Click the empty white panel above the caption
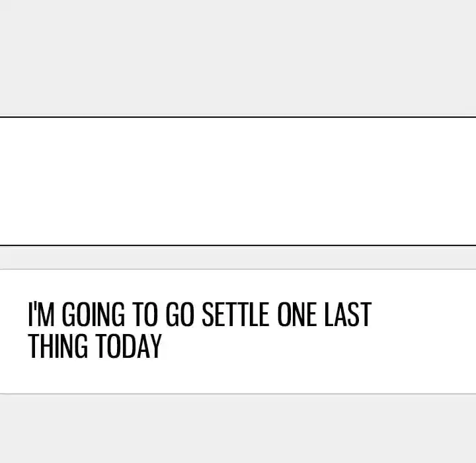This screenshot has height=463, width=476. pyautogui.click(x=238, y=181)
